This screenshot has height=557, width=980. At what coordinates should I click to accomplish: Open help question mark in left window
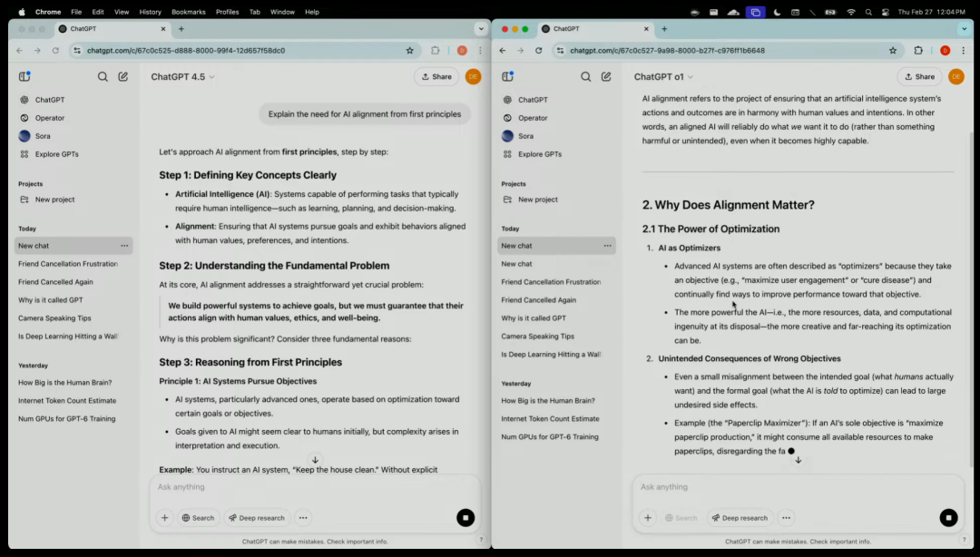pyautogui.click(x=481, y=540)
